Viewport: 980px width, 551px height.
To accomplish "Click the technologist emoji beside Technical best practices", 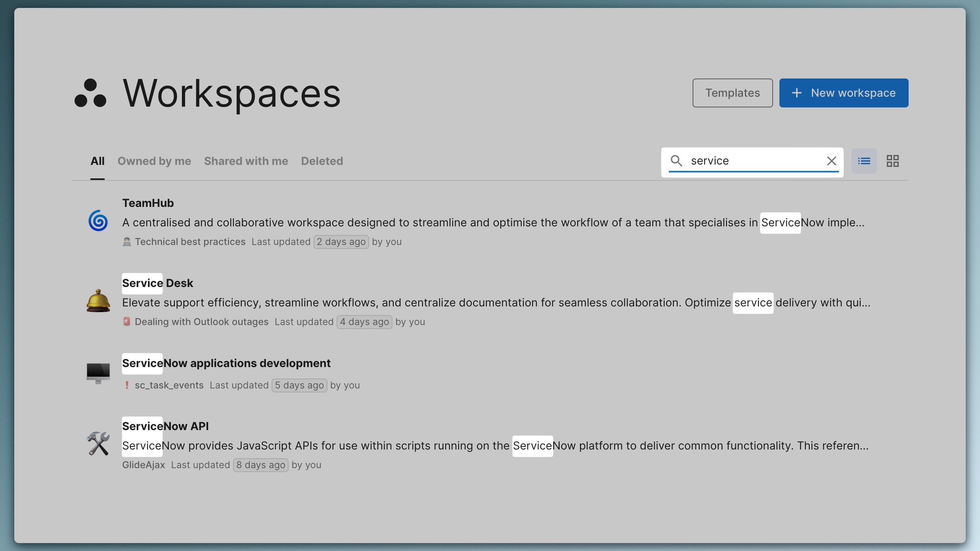I will (126, 242).
